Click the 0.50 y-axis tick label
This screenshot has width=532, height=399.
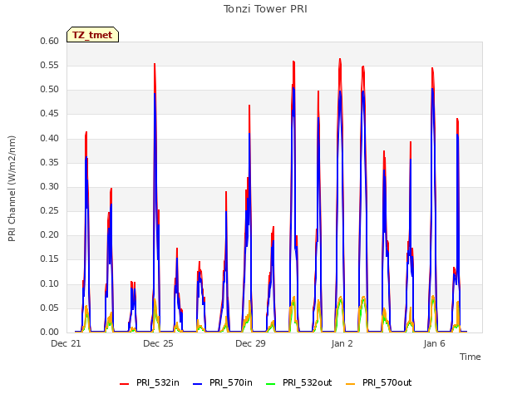click(50, 90)
